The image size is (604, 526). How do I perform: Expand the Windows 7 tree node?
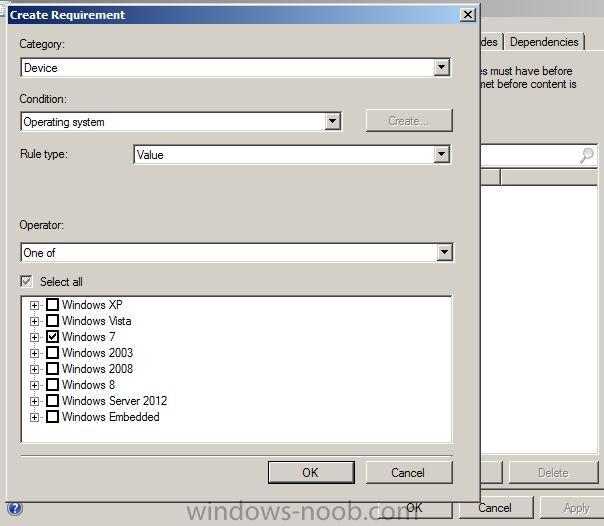(34, 337)
